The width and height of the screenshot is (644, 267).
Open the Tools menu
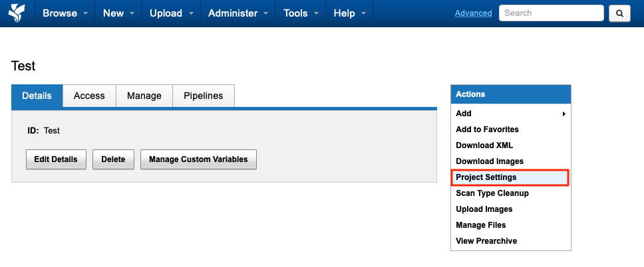coord(301,13)
